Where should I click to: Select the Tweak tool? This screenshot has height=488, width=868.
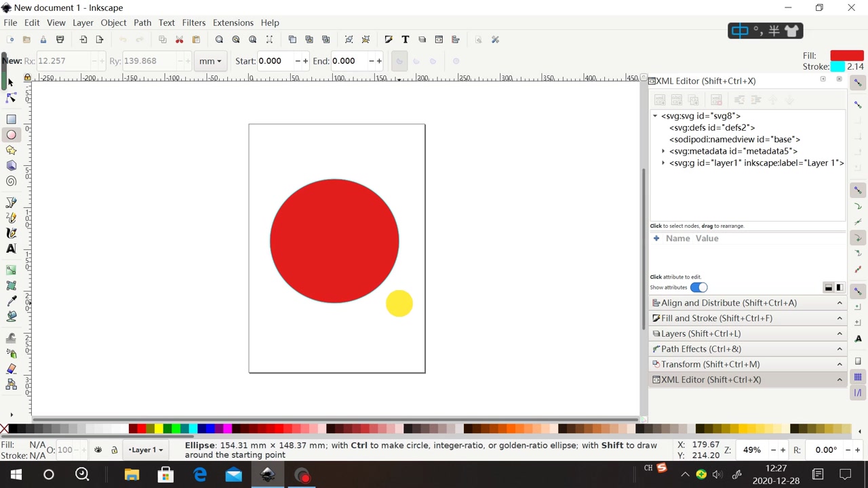click(11, 338)
